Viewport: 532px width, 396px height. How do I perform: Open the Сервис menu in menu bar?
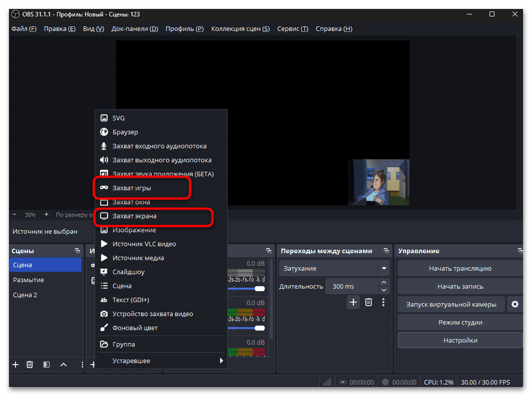coord(292,29)
